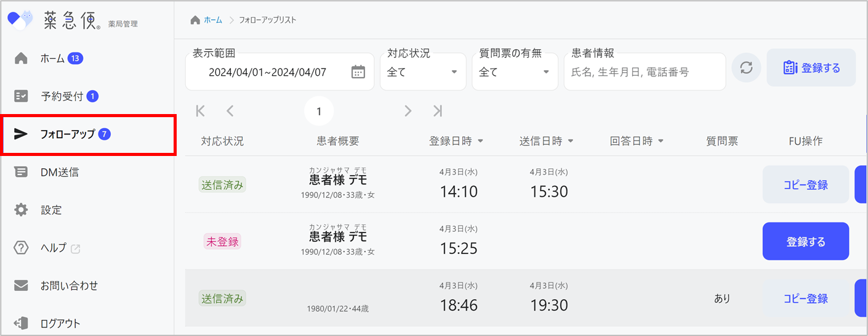
Task: Click the blue 登録する button for 未登録 row
Action: point(805,241)
